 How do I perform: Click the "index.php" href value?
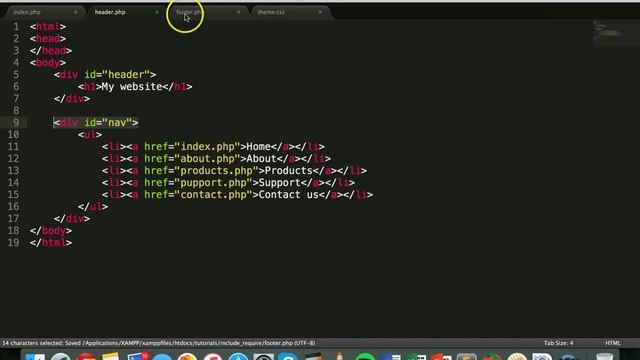pyautogui.click(x=207, y=147)
